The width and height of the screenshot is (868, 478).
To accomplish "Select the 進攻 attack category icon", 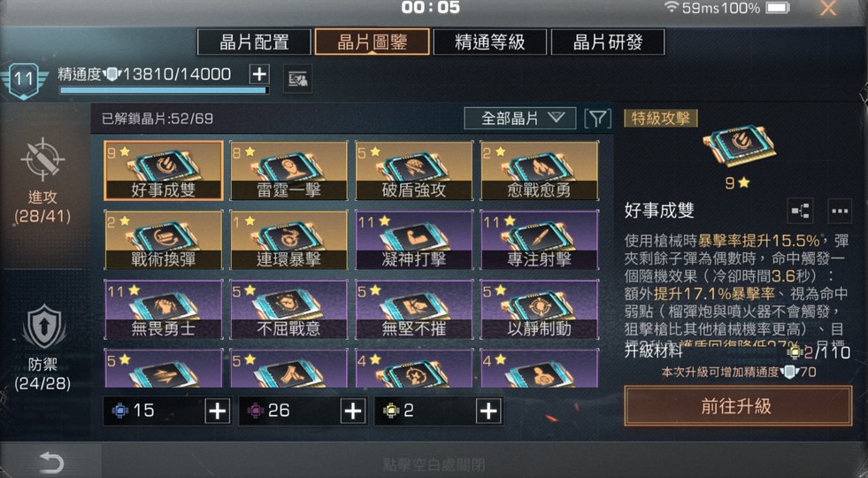I will [x=42, y=159].
